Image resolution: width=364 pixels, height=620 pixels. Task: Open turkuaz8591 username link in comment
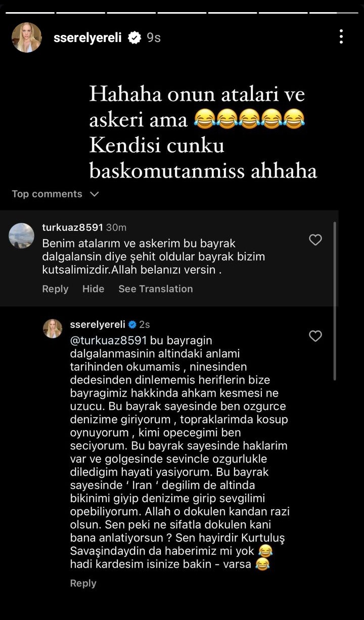click(73, 228)
